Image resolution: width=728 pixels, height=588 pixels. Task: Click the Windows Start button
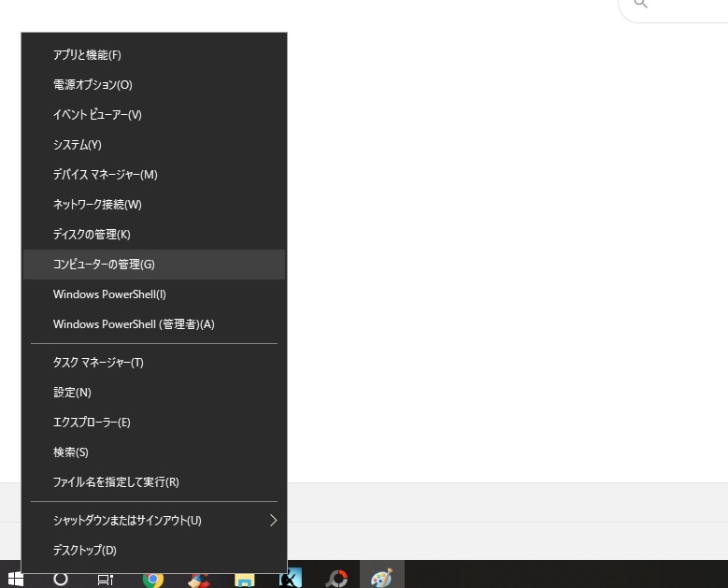coord(15,580)
